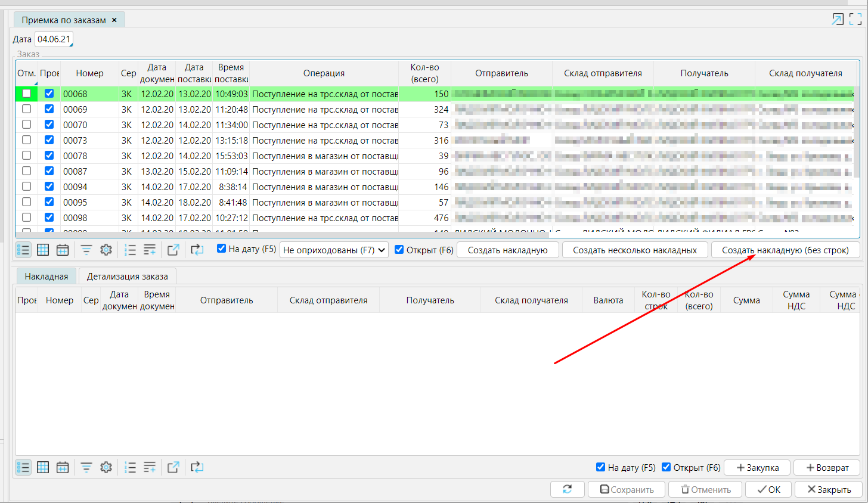Click Создать несколько накладных button
This screenshot has width=868, height=503.
click(x=635, y=250)
